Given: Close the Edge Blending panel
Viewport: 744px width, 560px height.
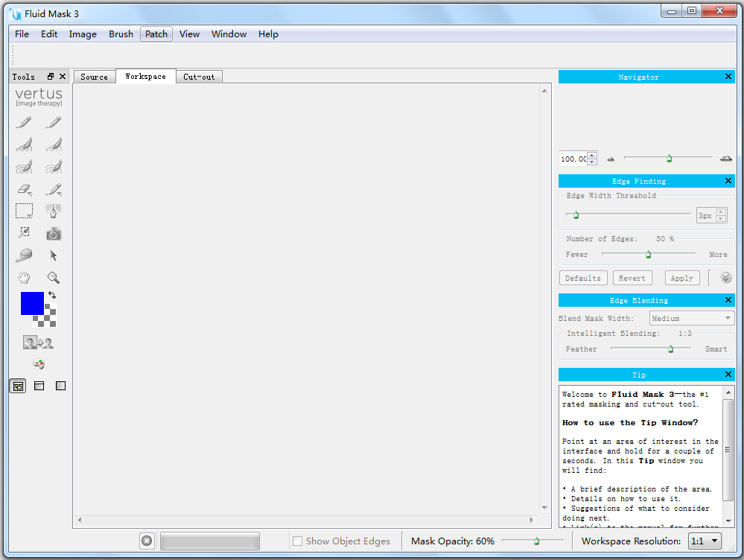Looking at the screenshot, I should coord(728,300).
